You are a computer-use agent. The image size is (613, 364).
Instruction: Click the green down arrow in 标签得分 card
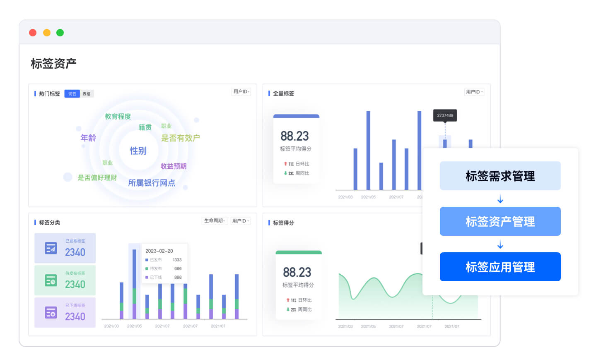coord(288,309)
